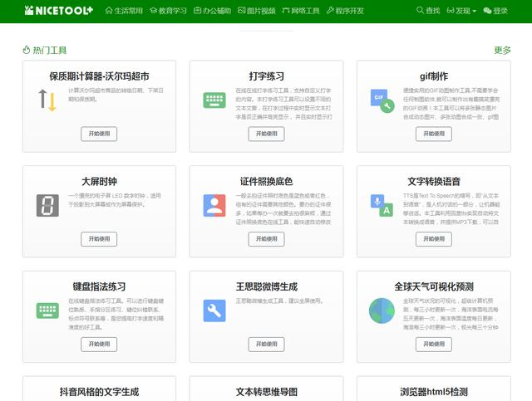532x401 pixels.
Task: Open the 文本转思维导图 title
Action: [x=266, y=392]
